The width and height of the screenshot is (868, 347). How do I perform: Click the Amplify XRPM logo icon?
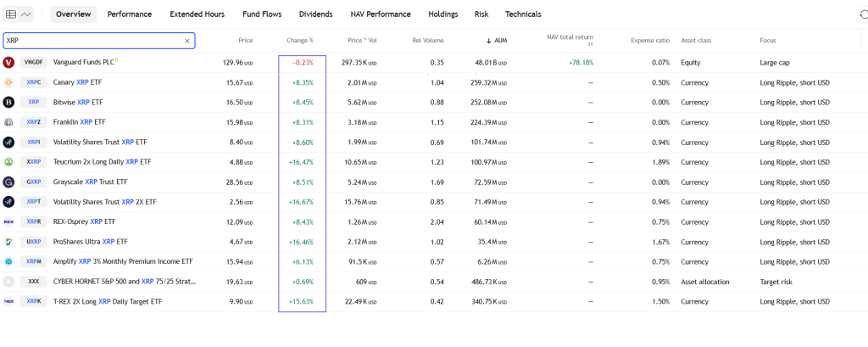tap(8, 261)
